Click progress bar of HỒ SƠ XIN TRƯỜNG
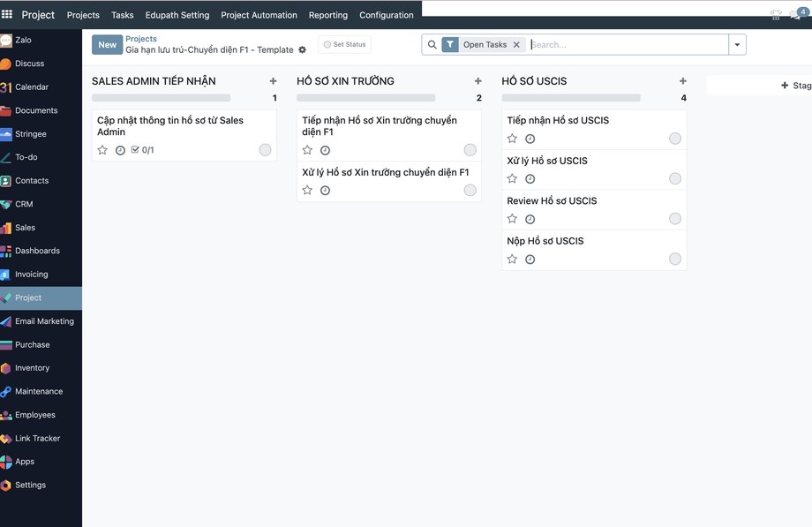Image resolution: width=812 pixels, height=527 pixels. point(366,98)
